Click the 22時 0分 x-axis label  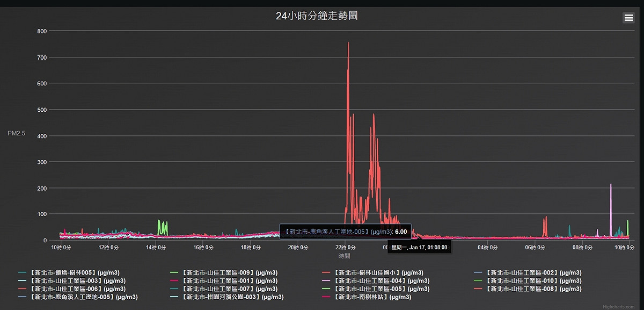(345, 247)
